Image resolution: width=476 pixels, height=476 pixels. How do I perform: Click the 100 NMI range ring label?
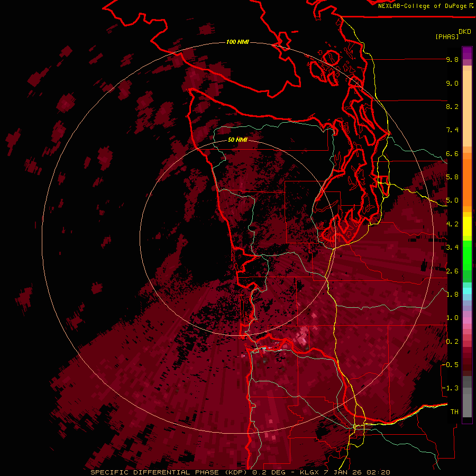coord(237,42)
